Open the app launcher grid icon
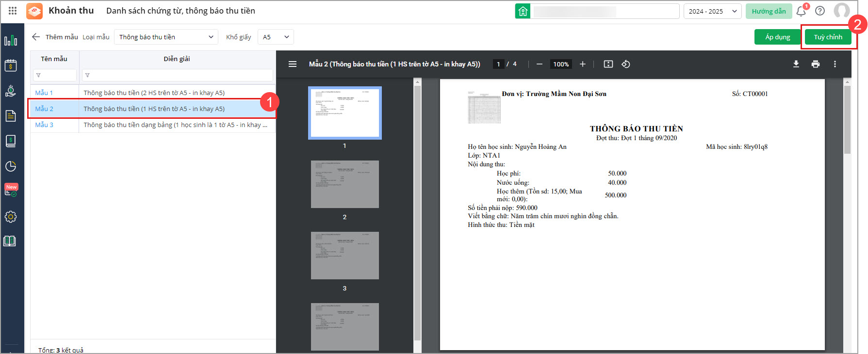 coord(13,11)
